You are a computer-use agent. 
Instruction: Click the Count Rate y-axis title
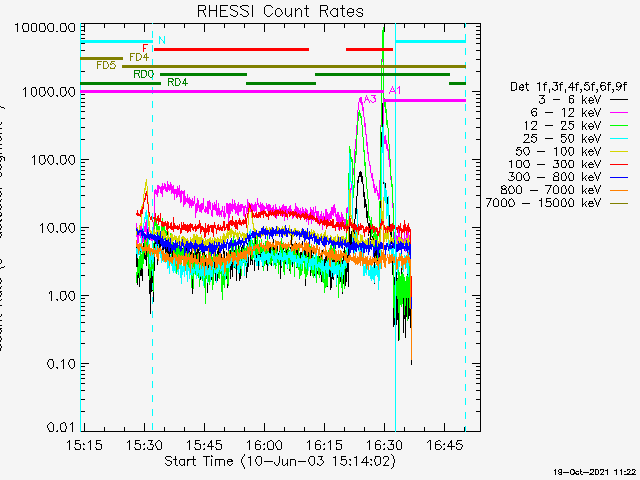pyautogui.click(x=2, y=229)
